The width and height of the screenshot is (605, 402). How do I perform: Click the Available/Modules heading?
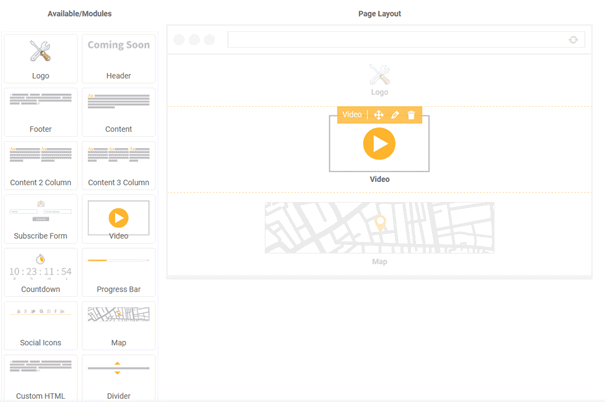[x=79, y=14]
